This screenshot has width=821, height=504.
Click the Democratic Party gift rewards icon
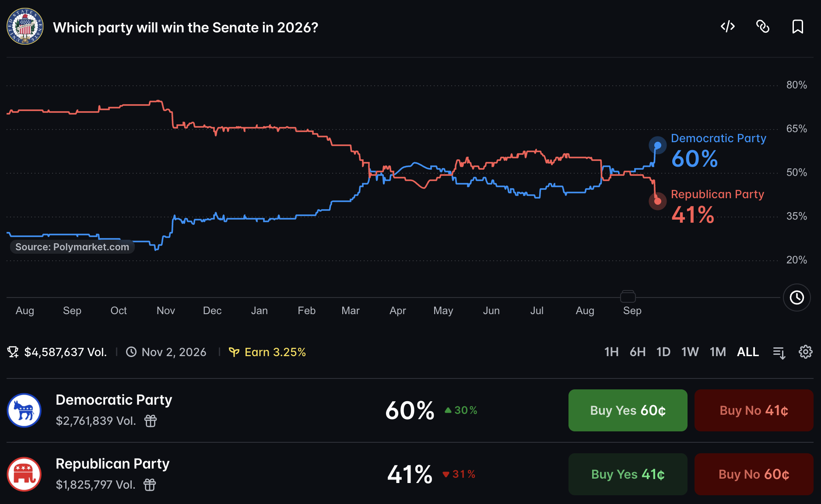(151, 421)
